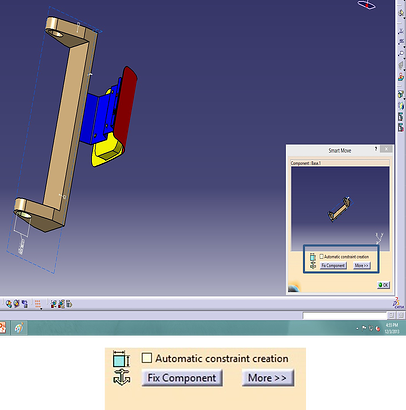Screen dimensions: 406x410
Task: Click Fix Component button in Smart Move dialog
Action: (333, 265)
